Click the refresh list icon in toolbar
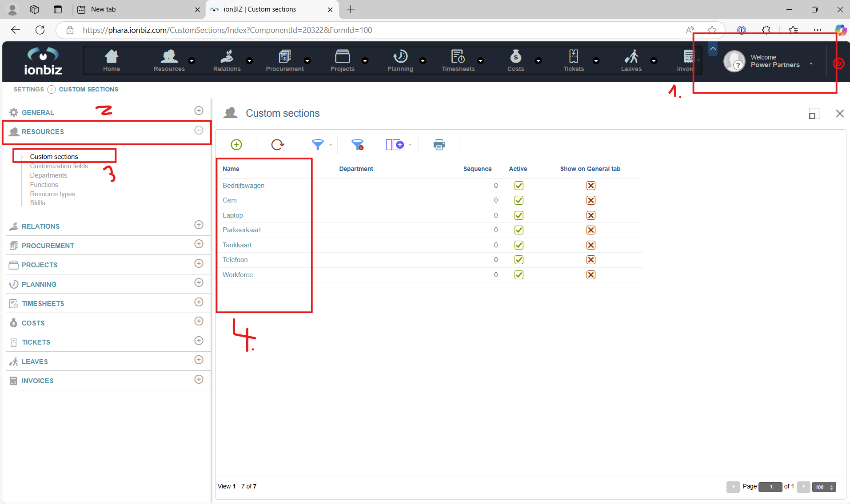This screenshot has height=504, width=850. (277, 145)
